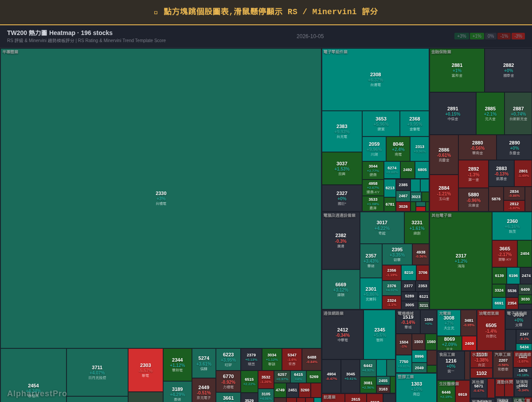
Task: Select the 2330 台積電 stock tile
Action: (x=161, y=198)
